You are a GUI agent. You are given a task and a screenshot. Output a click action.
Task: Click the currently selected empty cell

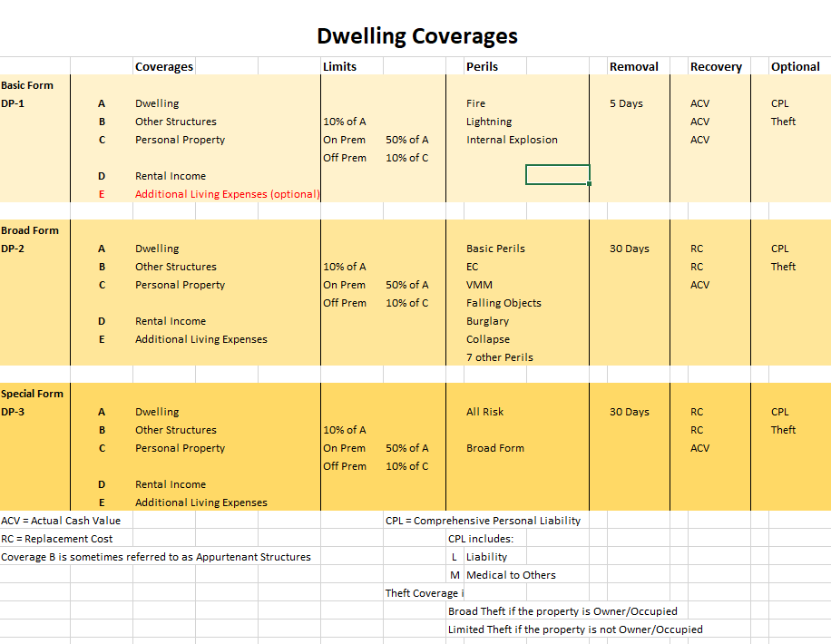pyautogui.click(x=557, y=175)
